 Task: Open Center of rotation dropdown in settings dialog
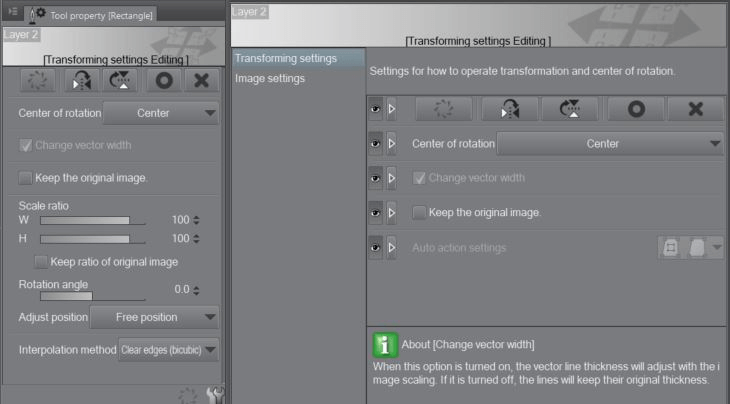609,144
